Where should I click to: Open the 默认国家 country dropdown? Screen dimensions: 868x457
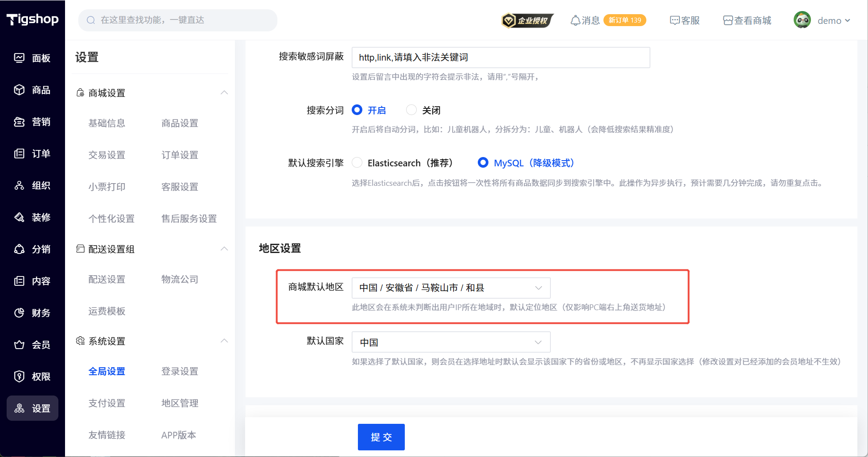tap(451, 342)
